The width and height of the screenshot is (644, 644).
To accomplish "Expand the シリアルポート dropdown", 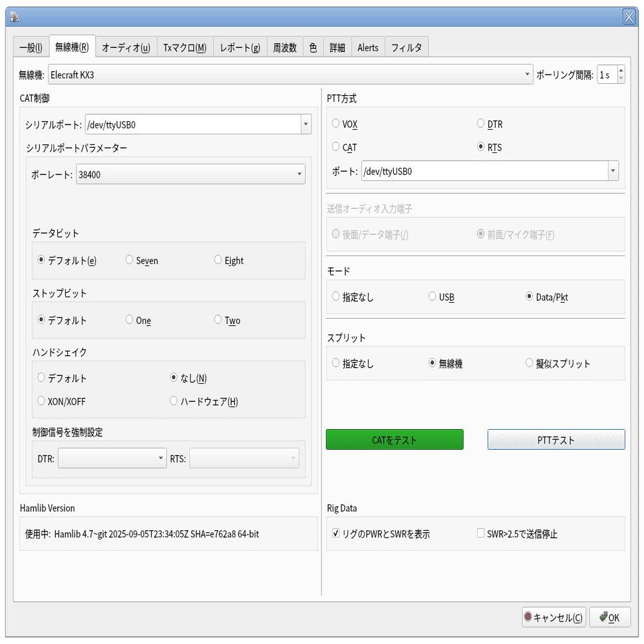I will [305, 124].
